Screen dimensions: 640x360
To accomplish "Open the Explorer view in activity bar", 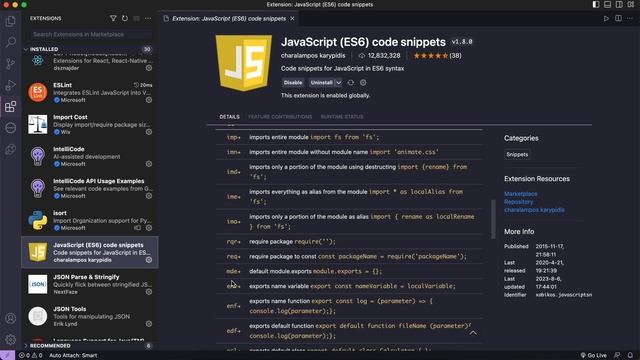I will pyautogui.click(x=11, y=21).
